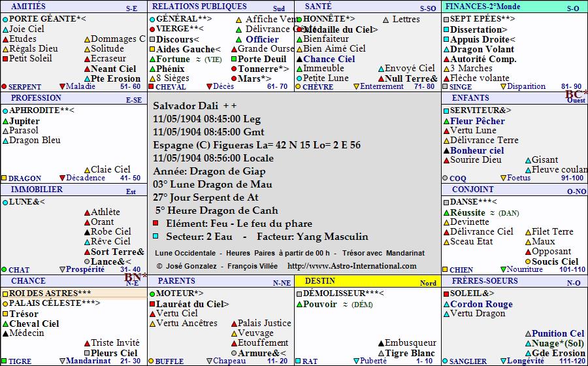This screenshot has width=588, height=366.
Task: Select the FINANCES-2°Monde palace header
Action: [x=485, y=6]
